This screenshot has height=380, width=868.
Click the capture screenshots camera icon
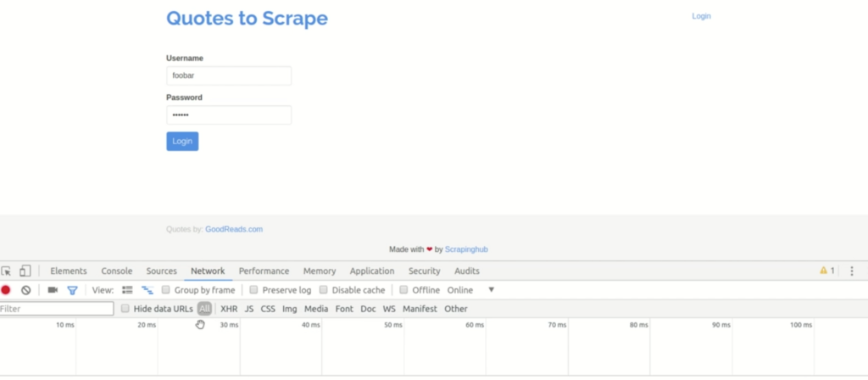click(x=53, y=290)
